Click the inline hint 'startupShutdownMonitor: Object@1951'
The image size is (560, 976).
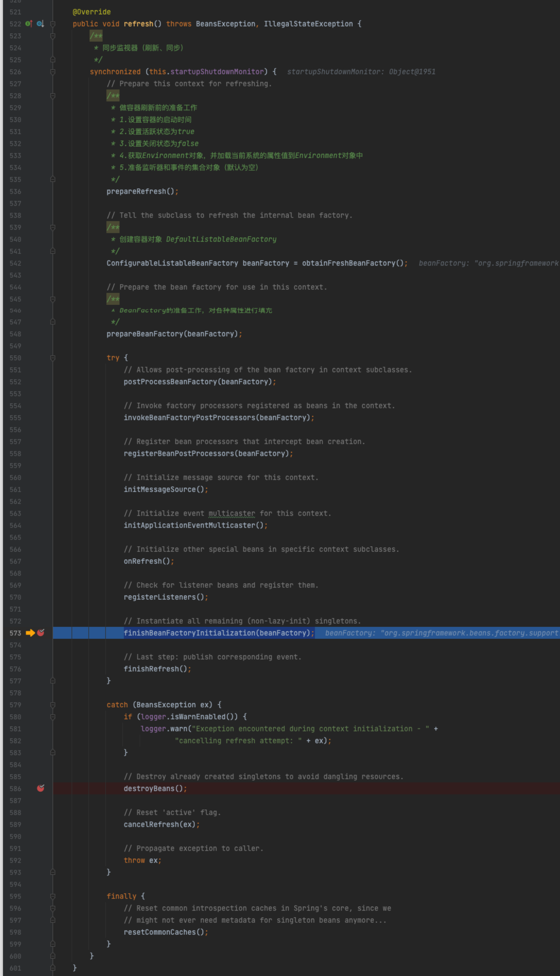click(361, 72)
